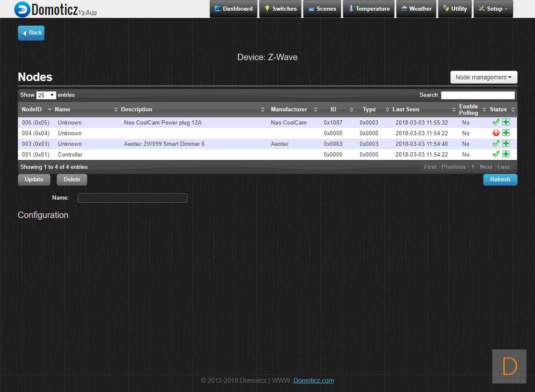
Task: Click the red error status icon for node 004
Action: click(496, 133)
